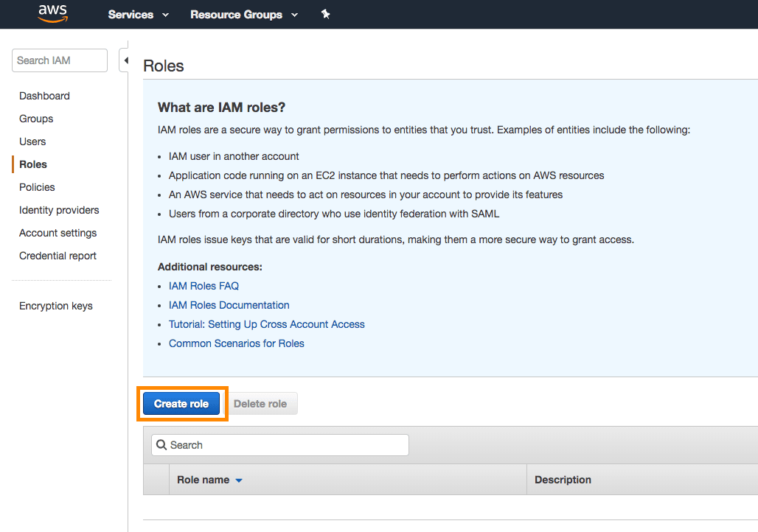Open Encryption keys section

pyautogui.click(x=56, y=306)
